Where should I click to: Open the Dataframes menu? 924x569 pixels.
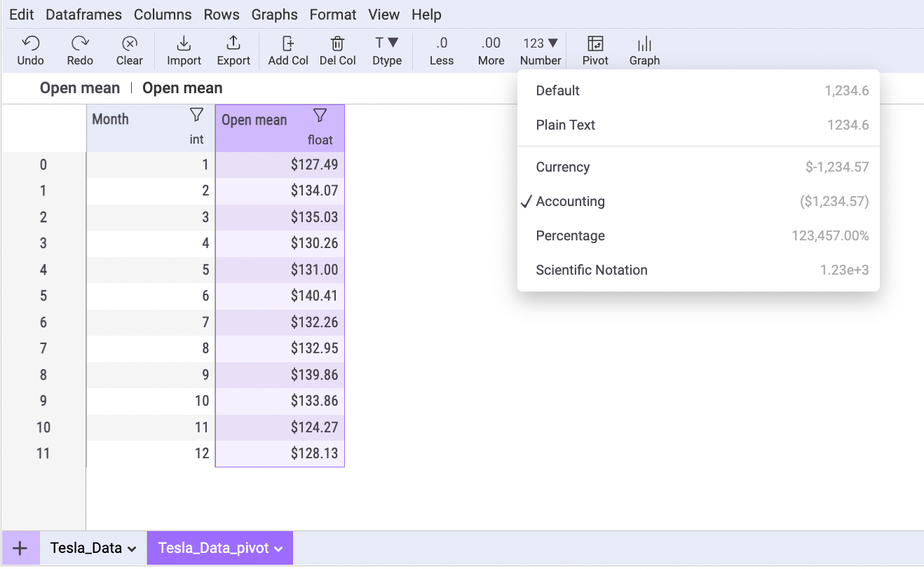[x=83, y=15]
